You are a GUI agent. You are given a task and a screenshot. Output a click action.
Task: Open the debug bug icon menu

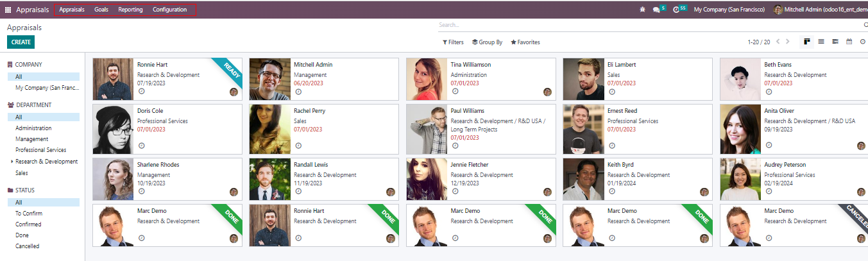pos(643,10)
